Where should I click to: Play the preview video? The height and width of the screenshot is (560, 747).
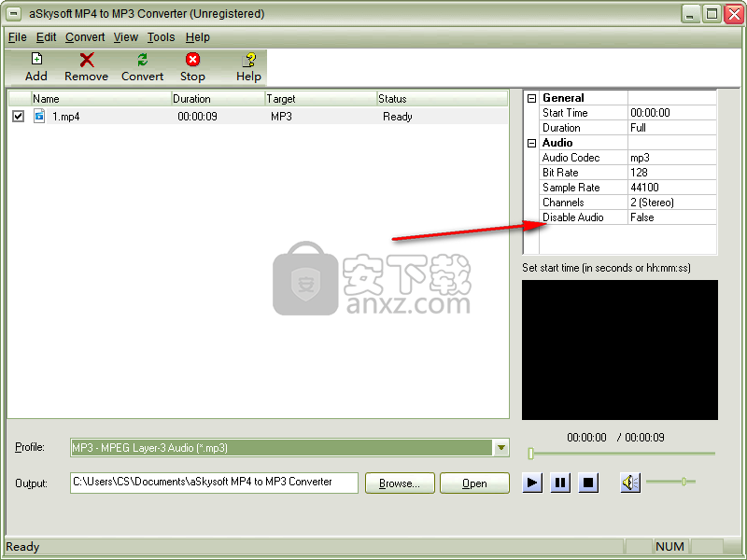coord(532,483)
